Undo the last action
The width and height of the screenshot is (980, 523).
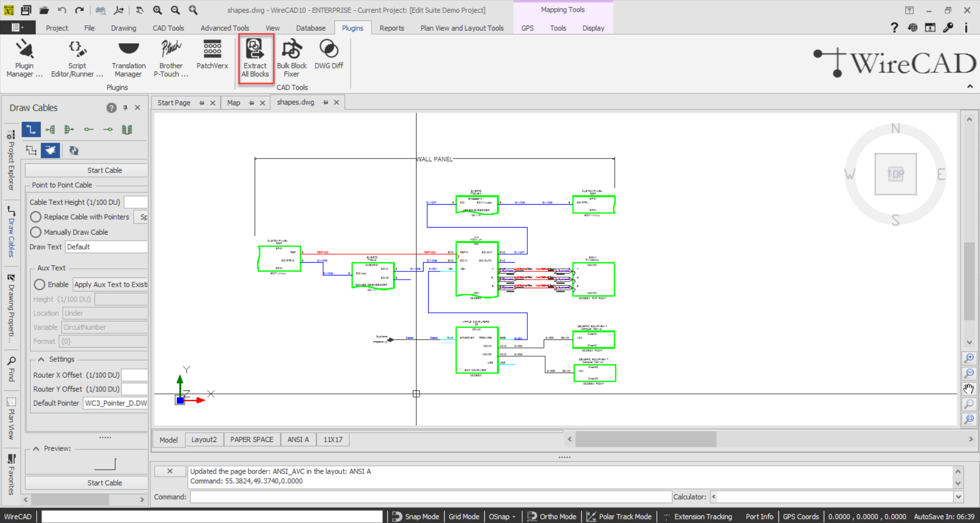62,10
